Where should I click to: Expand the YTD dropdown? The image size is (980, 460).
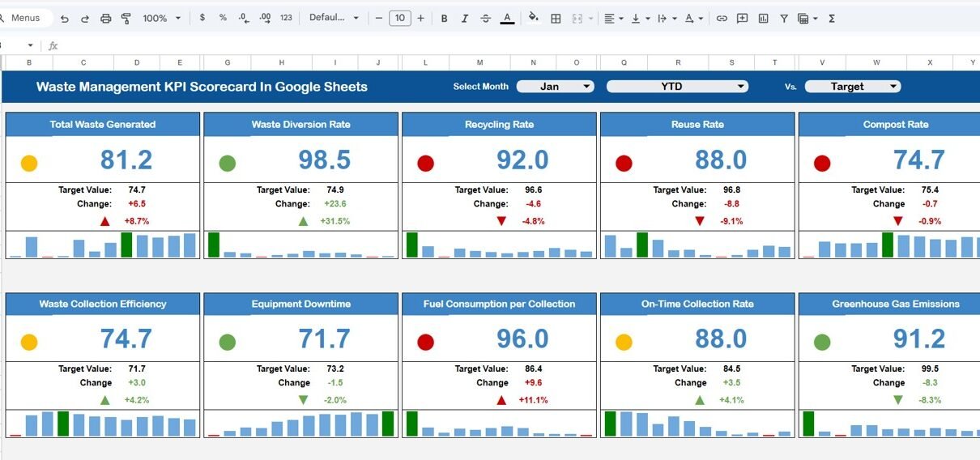point(676,87)
